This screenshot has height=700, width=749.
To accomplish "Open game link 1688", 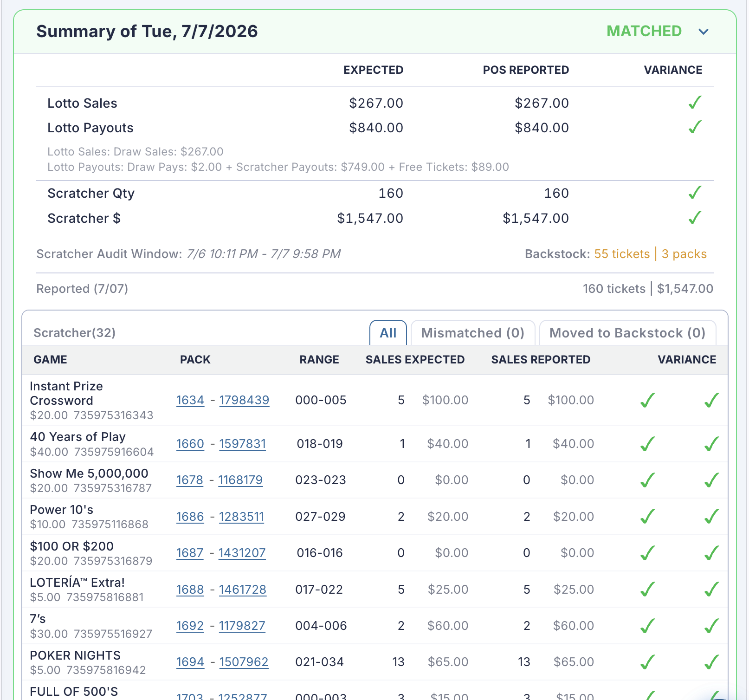I will [x=190, y=590].
